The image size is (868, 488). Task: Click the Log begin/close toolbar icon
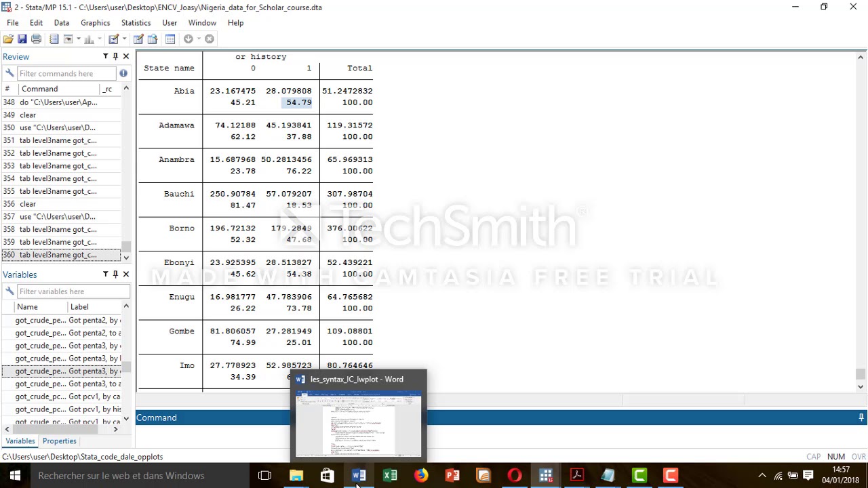[x=54, y=39]
